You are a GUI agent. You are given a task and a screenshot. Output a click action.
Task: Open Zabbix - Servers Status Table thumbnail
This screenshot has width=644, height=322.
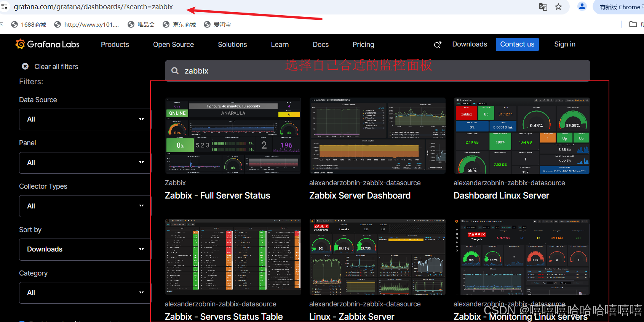[x=233, y=256]
